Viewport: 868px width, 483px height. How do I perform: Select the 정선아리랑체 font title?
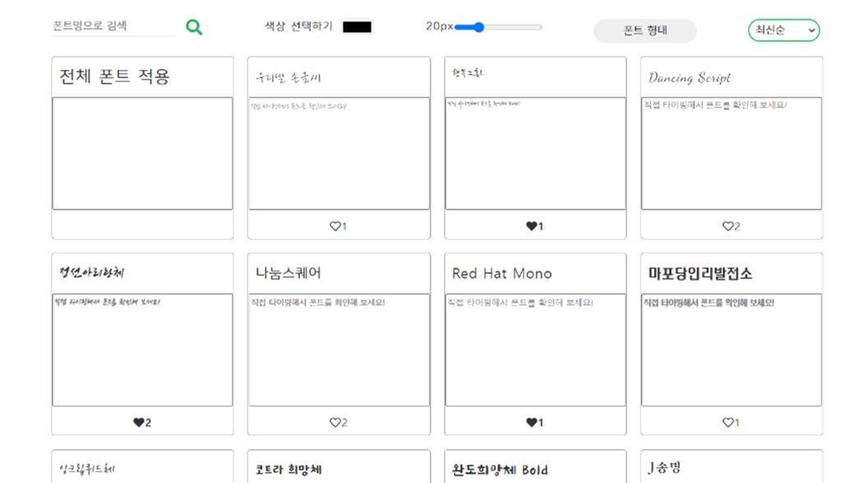click(x=92, y=272)
